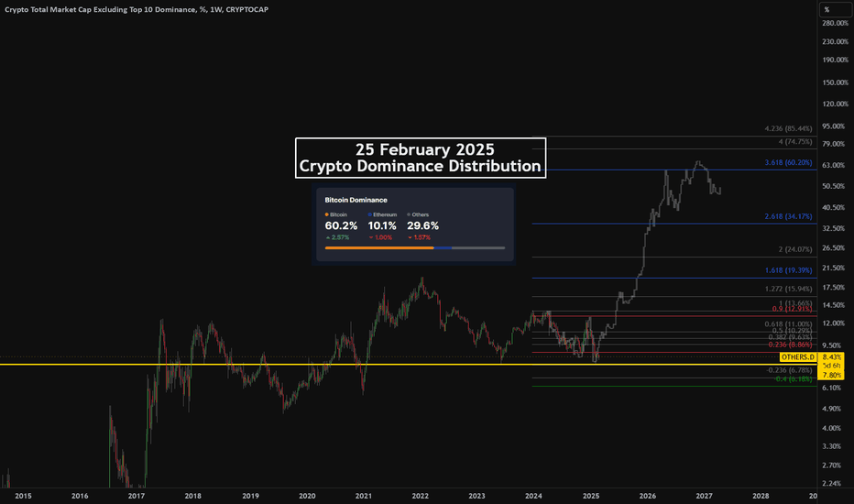This screenshot has width=854, height=504.
Task: Click the orange segment of dominance bar
Action: click(379, 248)
